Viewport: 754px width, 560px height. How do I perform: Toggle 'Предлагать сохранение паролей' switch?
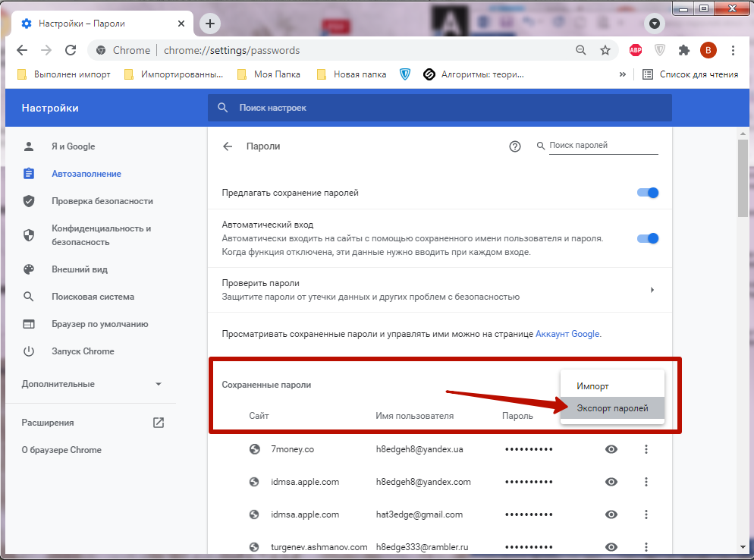pos(648,193)
